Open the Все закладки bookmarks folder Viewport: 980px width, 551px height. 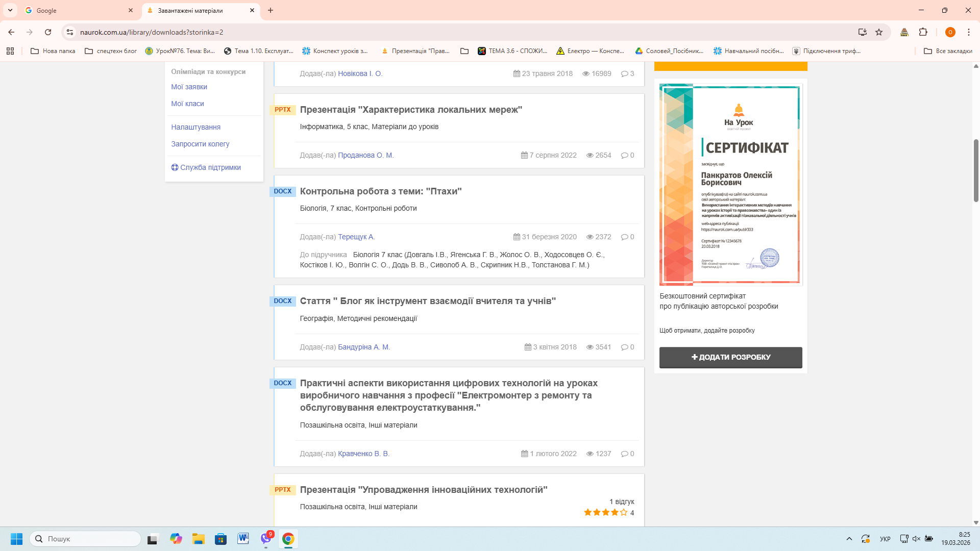pos(948,51)
